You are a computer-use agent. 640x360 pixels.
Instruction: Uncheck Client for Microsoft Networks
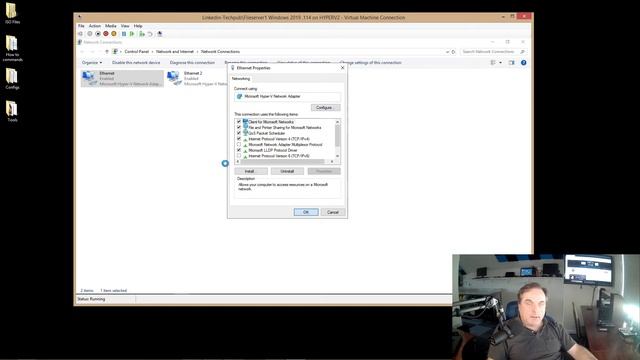[x=239, y=122]
